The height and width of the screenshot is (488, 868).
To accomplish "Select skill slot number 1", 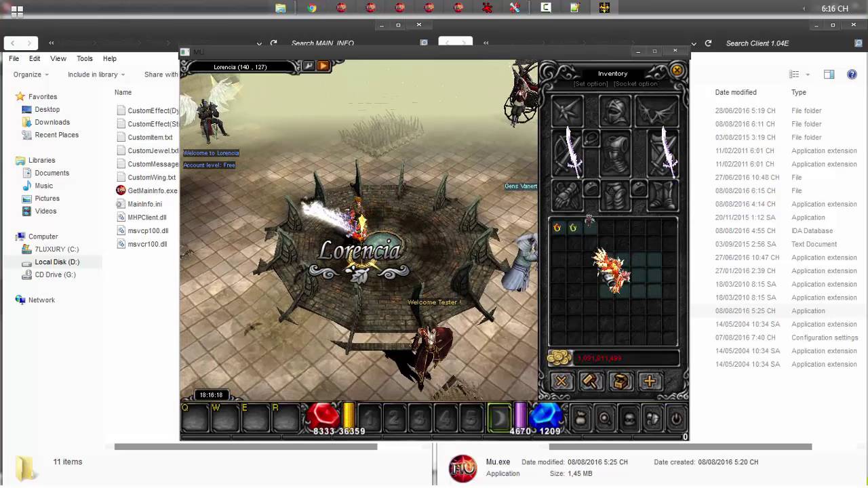I will pyautogui.click(x=368, y=418).
